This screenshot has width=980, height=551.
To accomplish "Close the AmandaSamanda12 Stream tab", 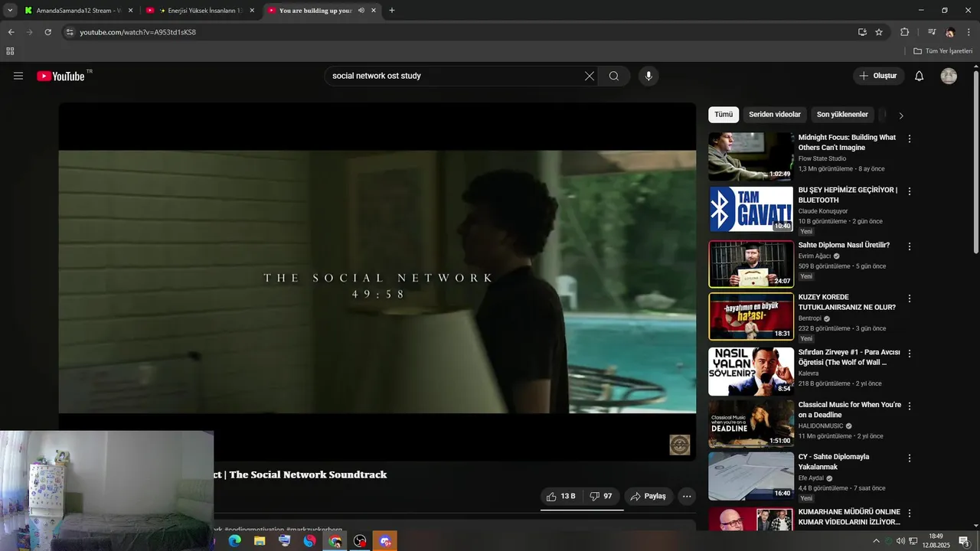I will coord(130,11).
